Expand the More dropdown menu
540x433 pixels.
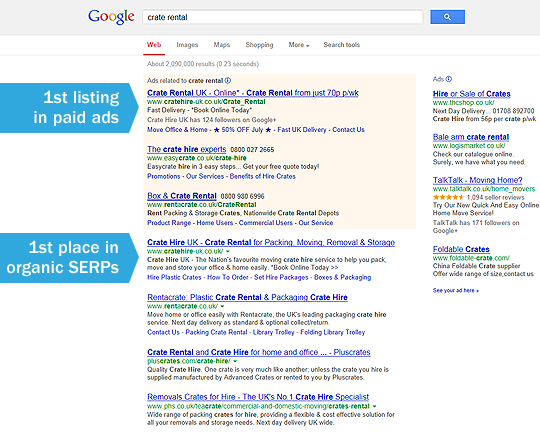click(x=299, y=45)
